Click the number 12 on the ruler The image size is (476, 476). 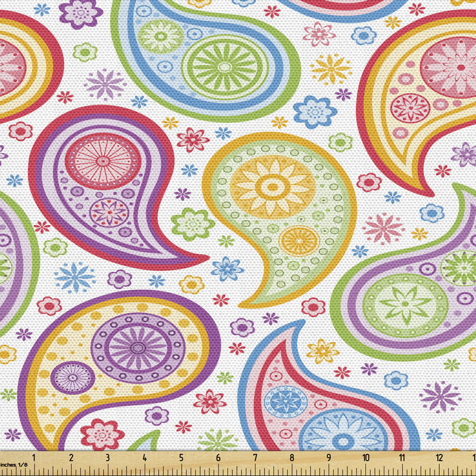tap(440, 458)
